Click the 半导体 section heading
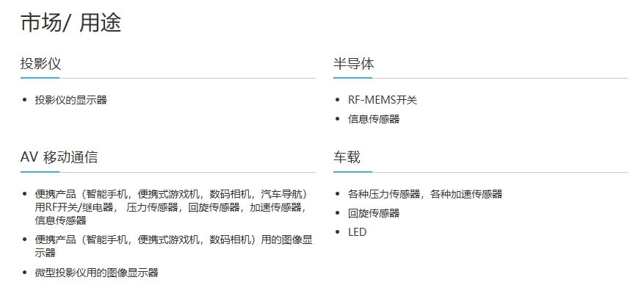Screen dimensions: 644x291 (354, 64)
